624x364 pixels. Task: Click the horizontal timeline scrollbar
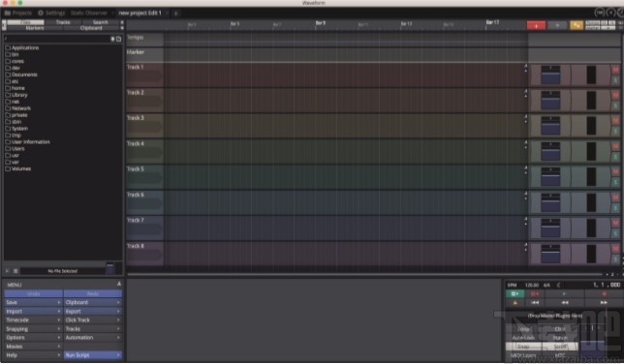(x=364, y=274)
